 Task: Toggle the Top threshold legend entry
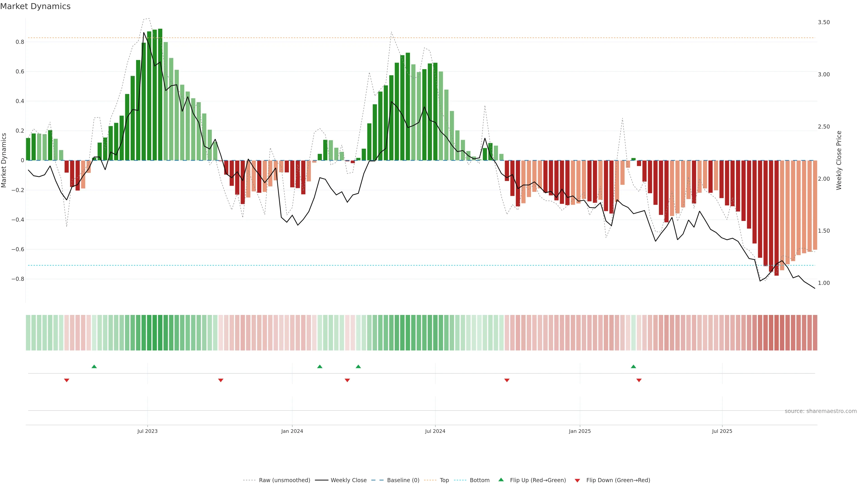coord(444,480)
